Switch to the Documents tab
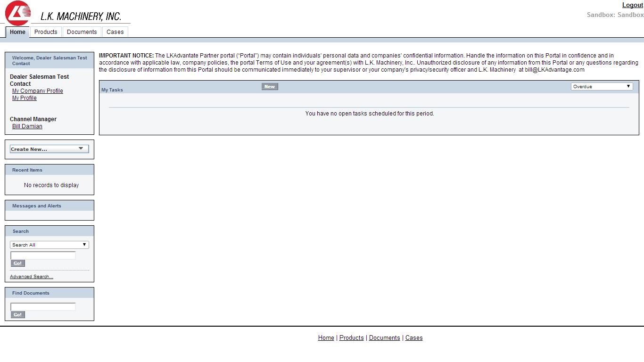The image size is (644, 362). click(x=82, y=32)
